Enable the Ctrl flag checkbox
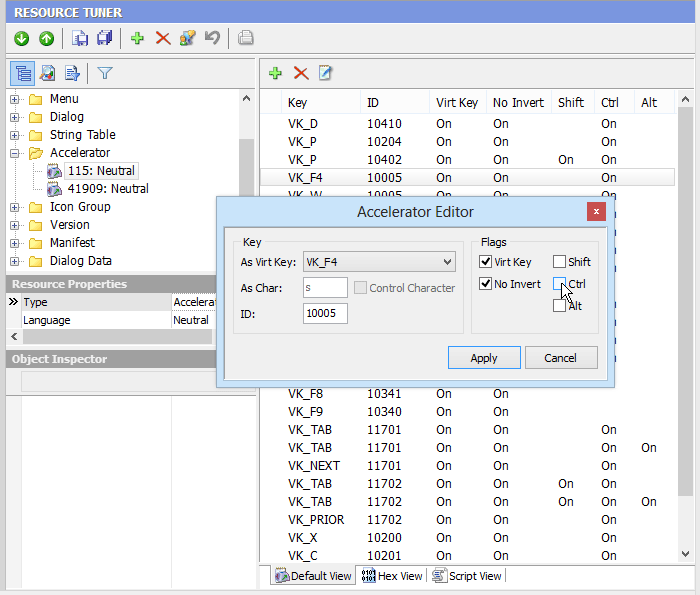 click(559, 283)
